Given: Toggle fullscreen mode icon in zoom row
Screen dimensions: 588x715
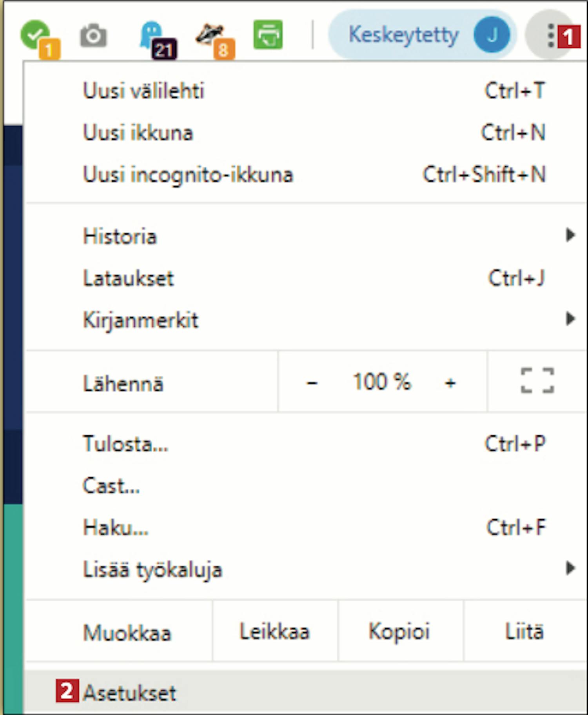Looking at the screenshot, I should 537,380.
